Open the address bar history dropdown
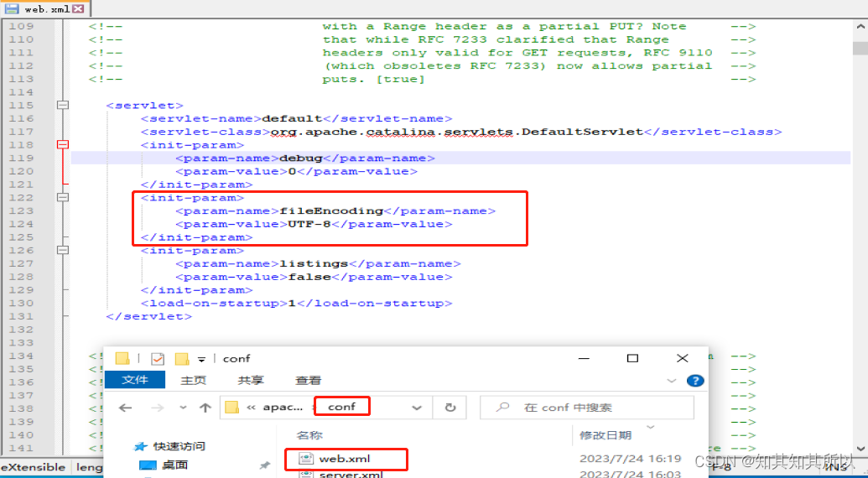 coord(418,408)
